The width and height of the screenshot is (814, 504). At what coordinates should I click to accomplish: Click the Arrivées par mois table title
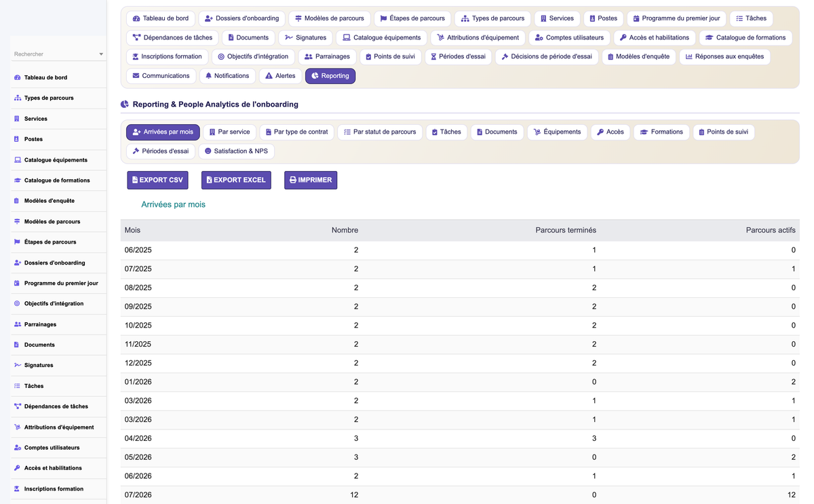(x=173, y=204)
